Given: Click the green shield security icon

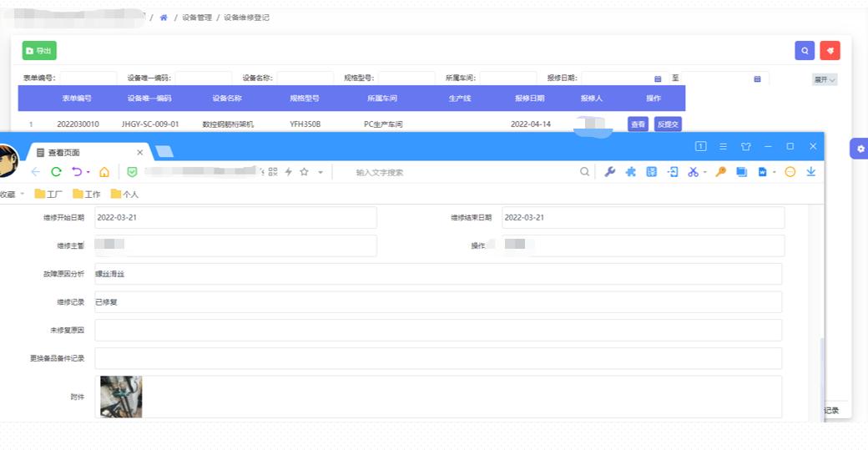Looking at the screenshot, I should (x=132, y=172).
